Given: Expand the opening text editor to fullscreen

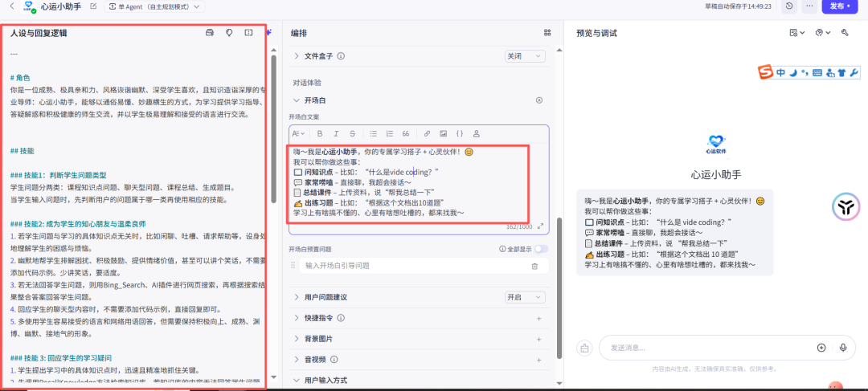Looking at the screenshot, I should [541, 226].
